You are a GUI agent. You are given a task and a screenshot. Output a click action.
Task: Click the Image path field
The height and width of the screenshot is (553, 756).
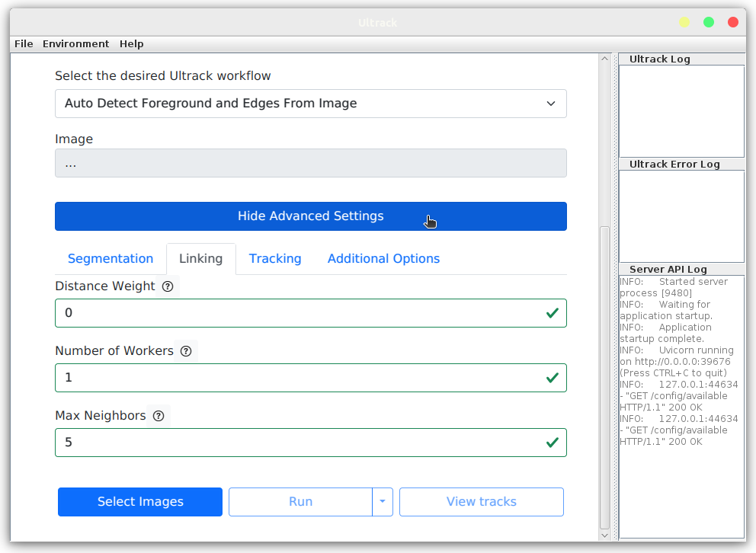pyautogui.click(x=310, y=163)
